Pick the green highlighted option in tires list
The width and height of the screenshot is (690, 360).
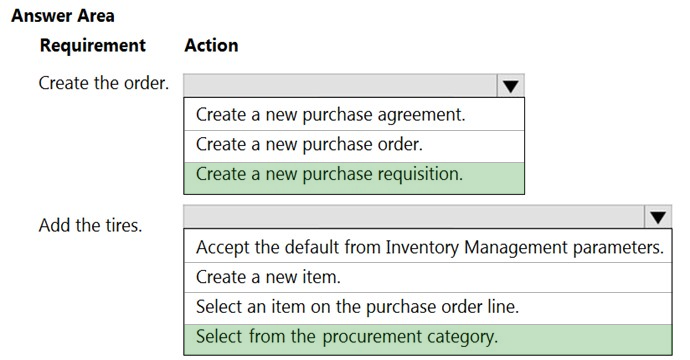pyautogui.click(x=428, y=339)
